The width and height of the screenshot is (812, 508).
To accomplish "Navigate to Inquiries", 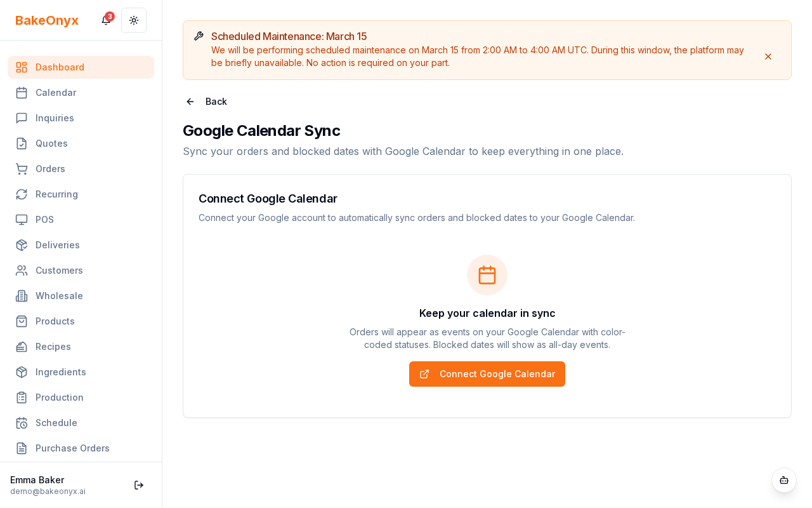I will point(55,118).
